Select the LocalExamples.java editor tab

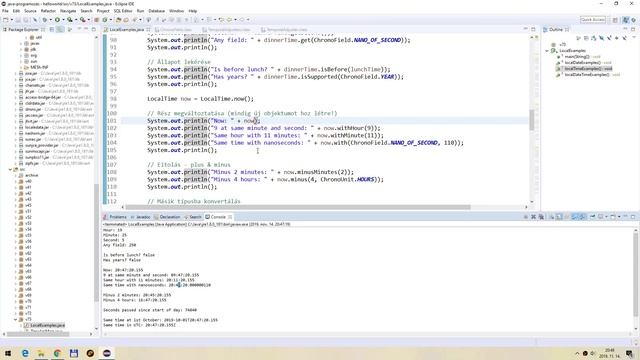pos(127,30)
